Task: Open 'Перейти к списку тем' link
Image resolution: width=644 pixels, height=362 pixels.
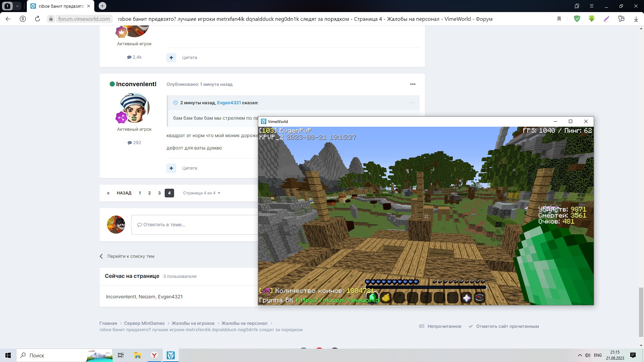Action: coord(130,256)
